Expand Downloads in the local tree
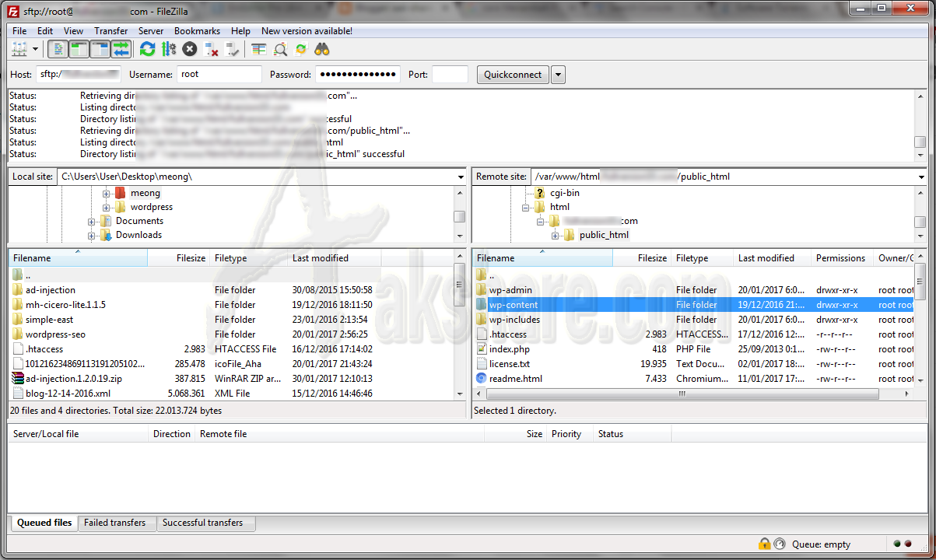This screenshot has width=936, height=560. 91,235
